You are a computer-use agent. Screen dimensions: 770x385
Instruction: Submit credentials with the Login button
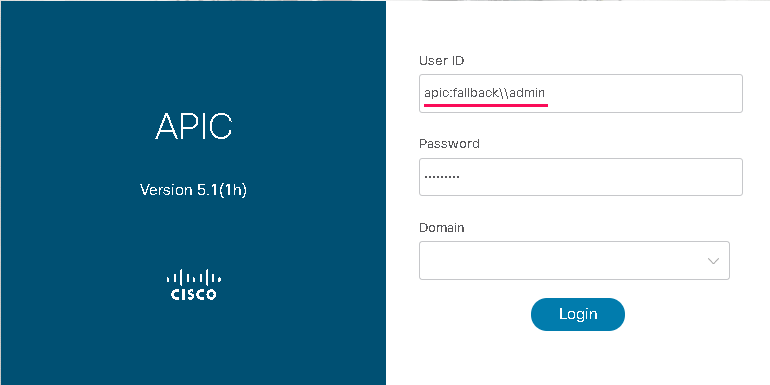[x=578, y=314]
